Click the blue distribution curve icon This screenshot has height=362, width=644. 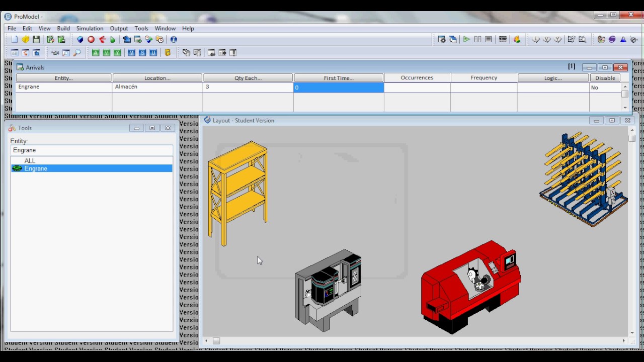(x=623, y=39)
